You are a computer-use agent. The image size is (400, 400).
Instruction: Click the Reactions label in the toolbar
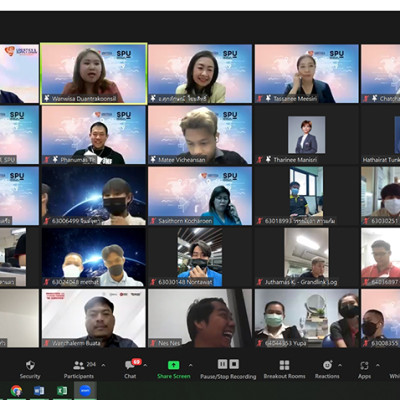327,376
